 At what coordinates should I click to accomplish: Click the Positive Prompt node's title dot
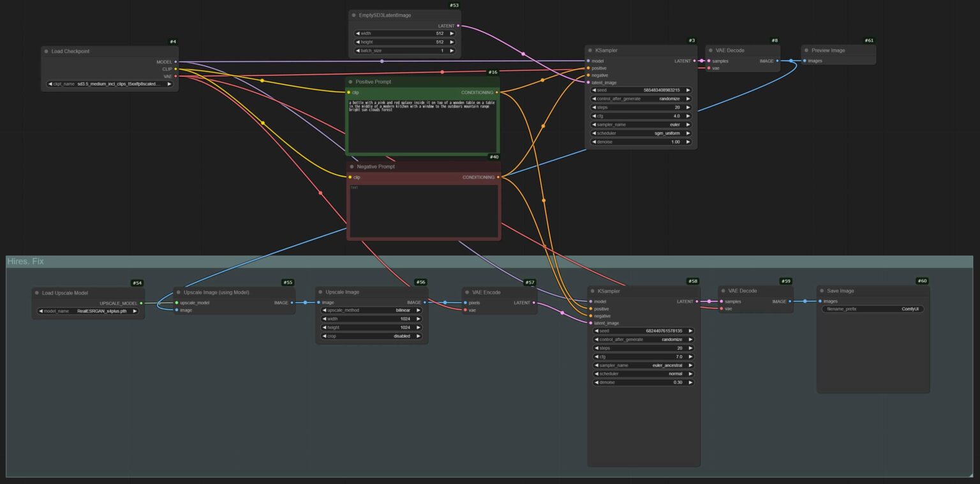[x=350, y=82]
